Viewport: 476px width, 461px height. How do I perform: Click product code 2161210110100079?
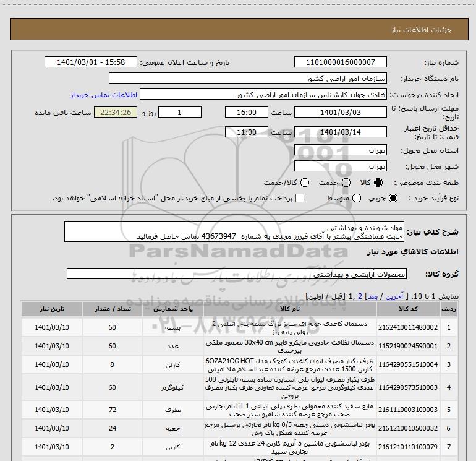click(408, 447)
